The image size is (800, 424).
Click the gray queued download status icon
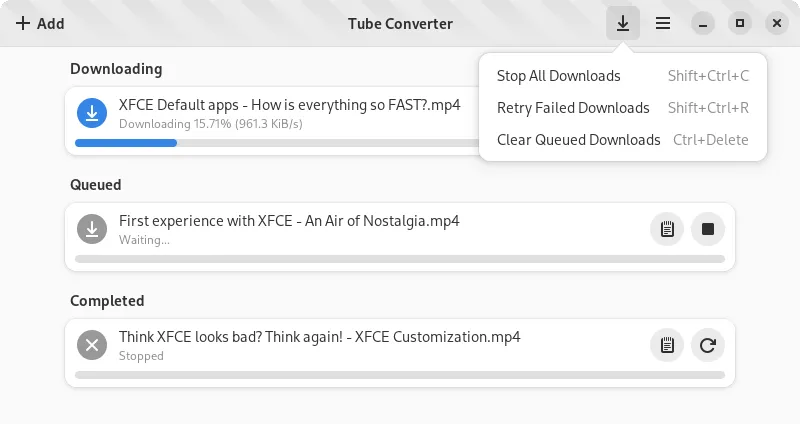click(92, 229)
